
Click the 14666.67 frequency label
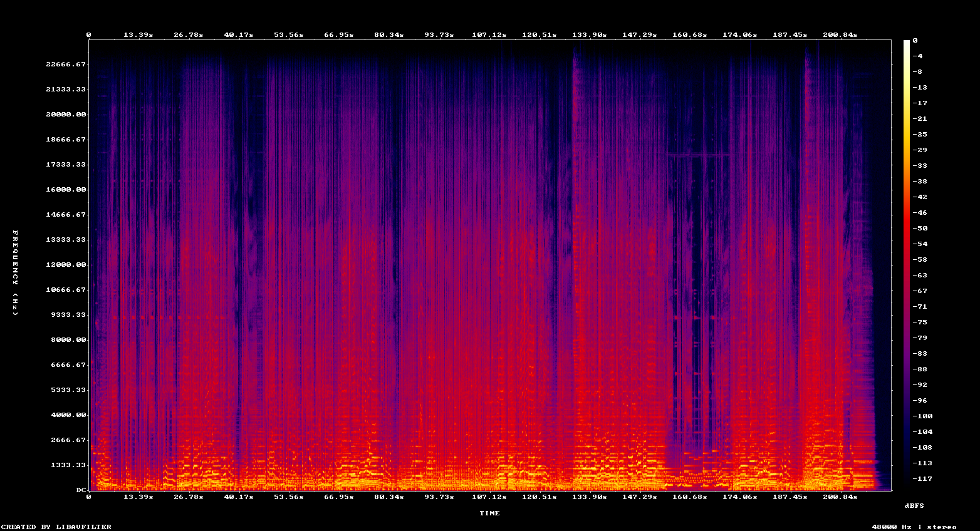click(66, 215)
